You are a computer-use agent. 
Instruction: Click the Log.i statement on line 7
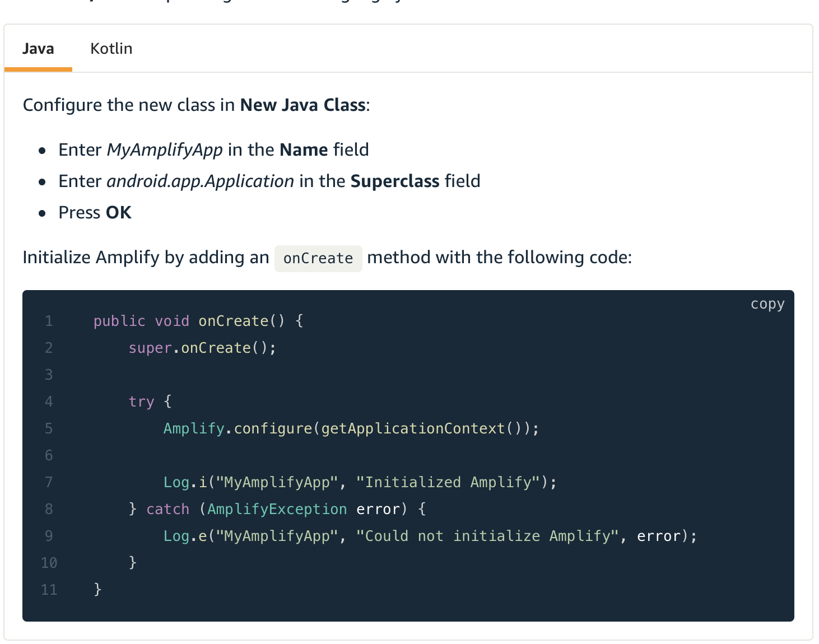[359, 482]
